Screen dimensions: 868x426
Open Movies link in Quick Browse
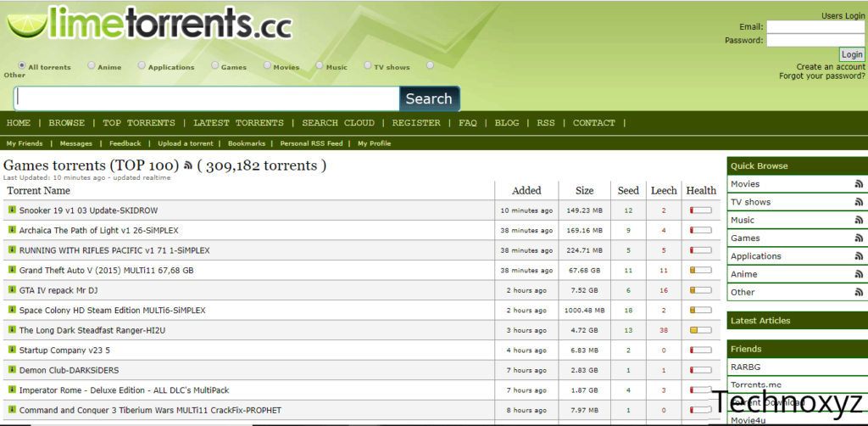(x=745, y=184)
